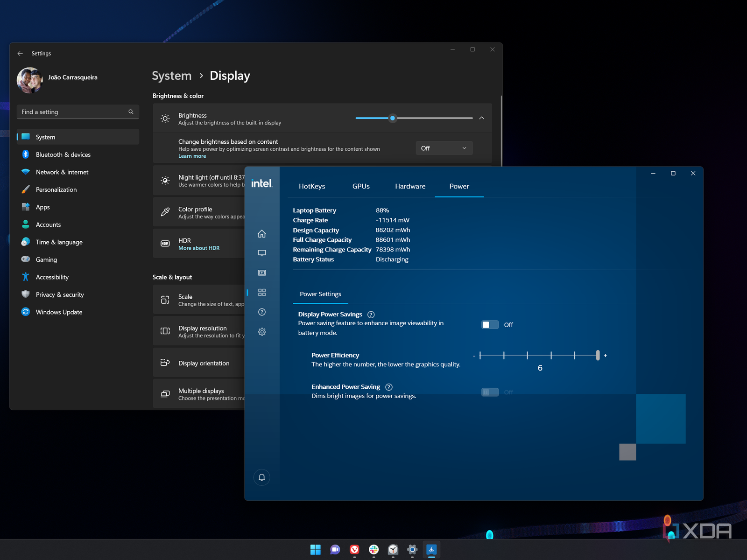The height and width of the screenshot is (560, 747).
Task: Toggle Enhanced Power Saving switch
Action: tap(490, 392)
